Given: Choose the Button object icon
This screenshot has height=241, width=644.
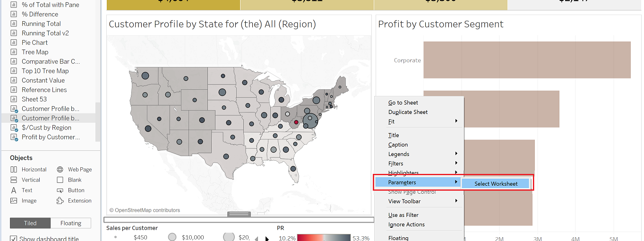Looking at the screenshot, I should click(60, 190).
